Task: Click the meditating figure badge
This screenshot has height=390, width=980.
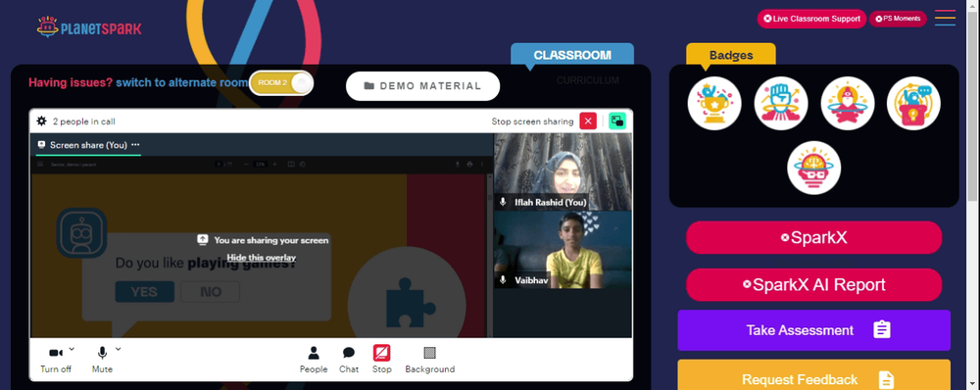Action: click(x=847, y=103)
